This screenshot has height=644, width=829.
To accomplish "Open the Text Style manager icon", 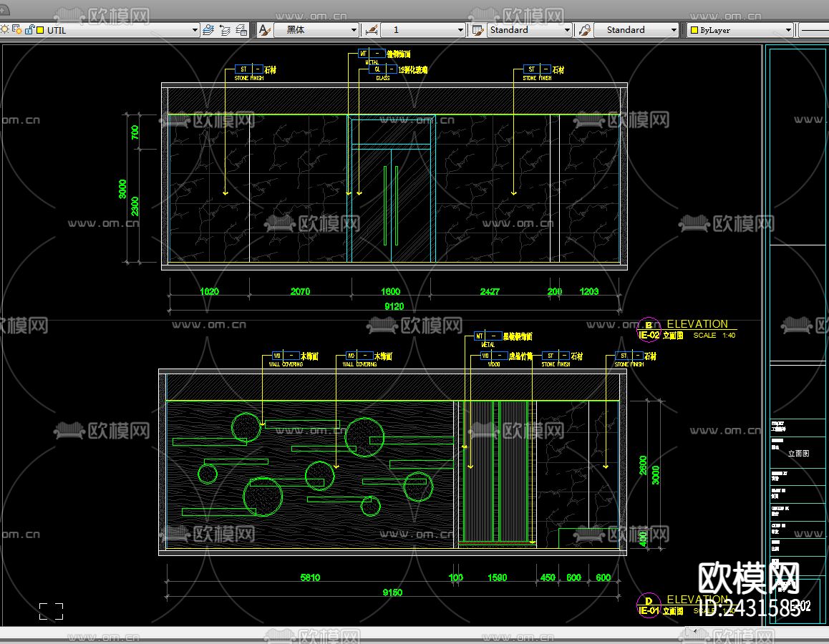I will 264,30.
